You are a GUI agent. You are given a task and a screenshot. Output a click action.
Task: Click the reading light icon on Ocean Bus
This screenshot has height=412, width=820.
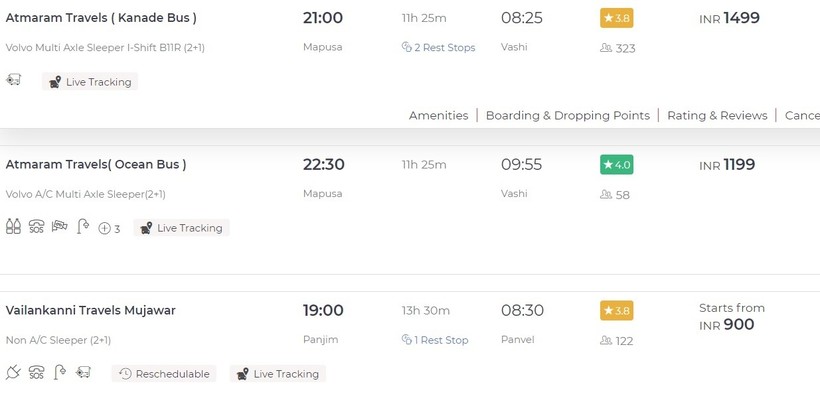point(83,228)
